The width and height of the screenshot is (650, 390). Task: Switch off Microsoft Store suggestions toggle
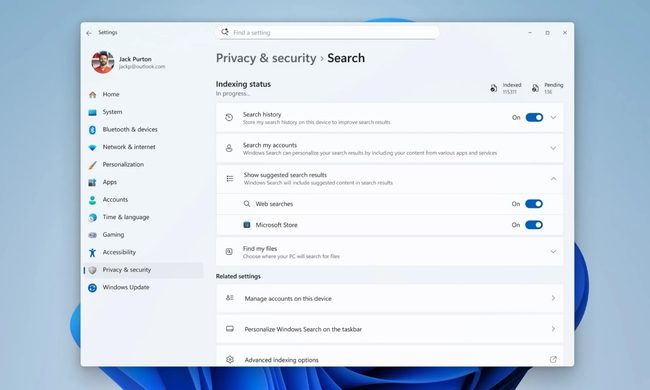(x=534, y=225)
